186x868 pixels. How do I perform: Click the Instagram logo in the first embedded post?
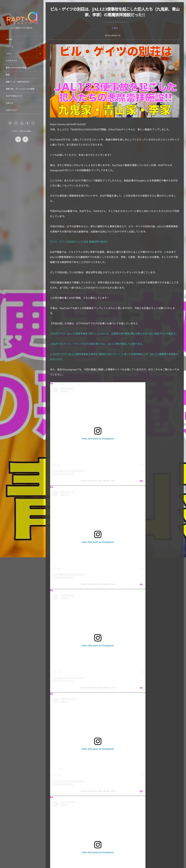[97, 431]
